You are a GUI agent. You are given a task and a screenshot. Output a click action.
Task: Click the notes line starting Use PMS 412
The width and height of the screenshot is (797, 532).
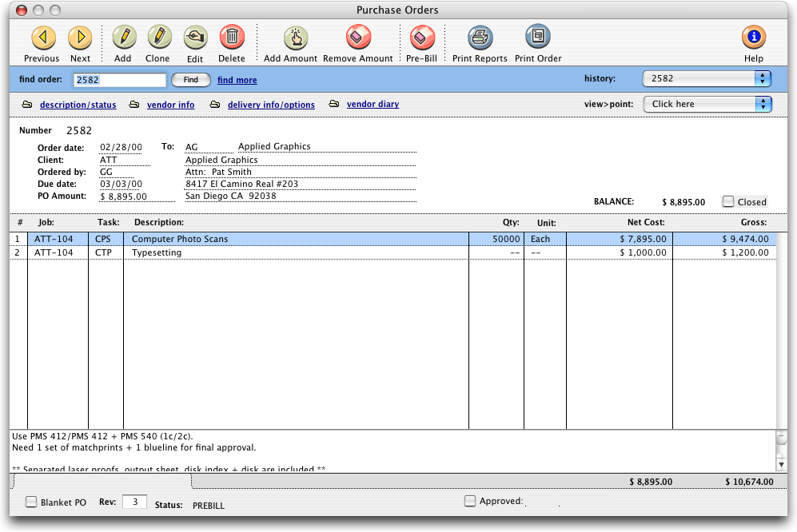tap(102, 436)
